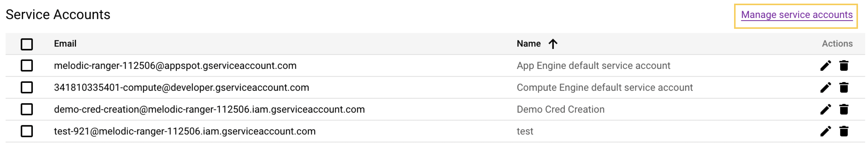This screenshot has height=145, width=868.
Task: Delete the test service account
Action: click(844, 131)
